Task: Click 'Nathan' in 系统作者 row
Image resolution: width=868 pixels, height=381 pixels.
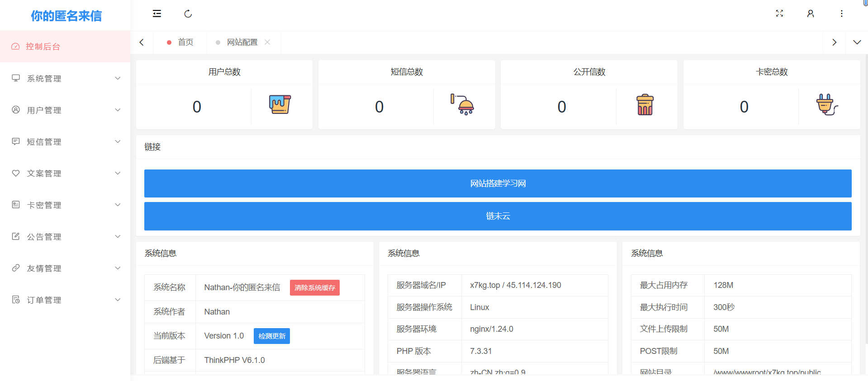Action: (x=217, y=312)
